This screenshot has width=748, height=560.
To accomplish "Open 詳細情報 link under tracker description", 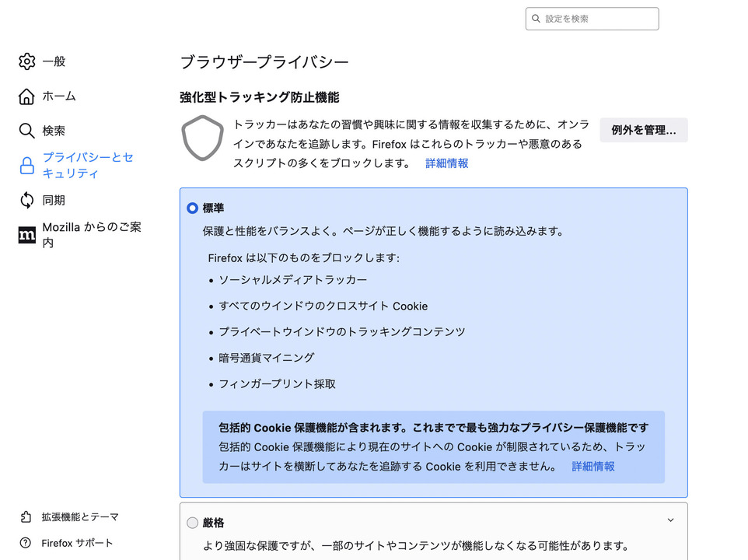I will click(446, 163).
